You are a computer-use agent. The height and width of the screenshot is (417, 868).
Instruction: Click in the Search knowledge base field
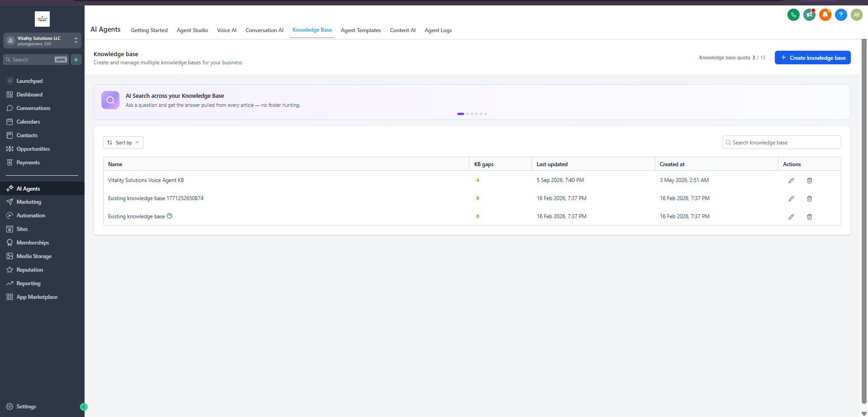(x=782, y=142)
